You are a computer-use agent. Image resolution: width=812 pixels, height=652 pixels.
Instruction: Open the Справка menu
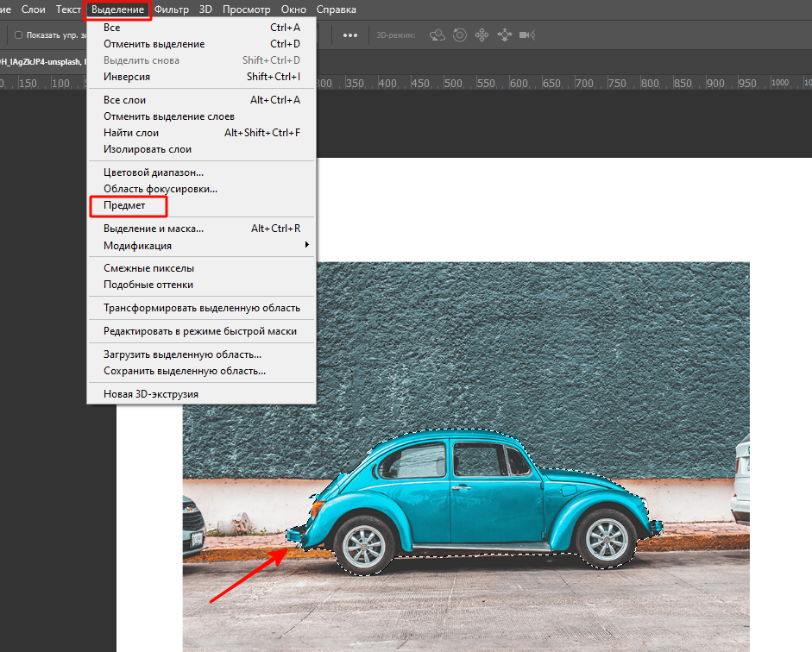point(335,9)
